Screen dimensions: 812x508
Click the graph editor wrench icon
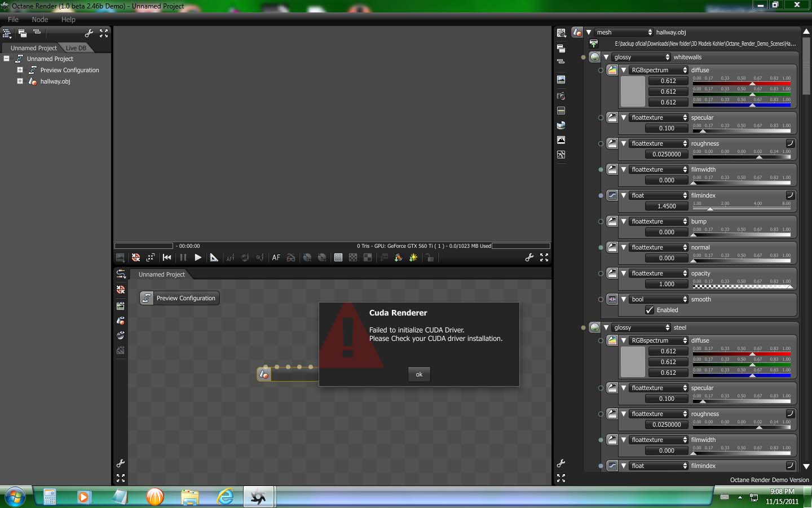[121, 463]
